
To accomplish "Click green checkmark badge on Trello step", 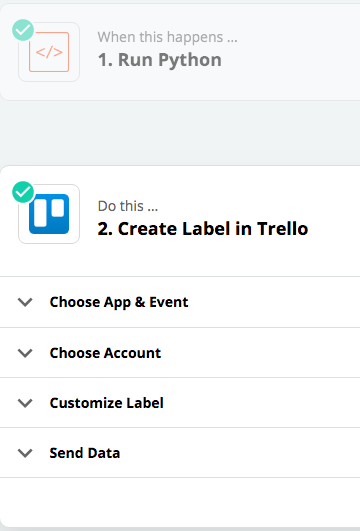I will point(23,192).
